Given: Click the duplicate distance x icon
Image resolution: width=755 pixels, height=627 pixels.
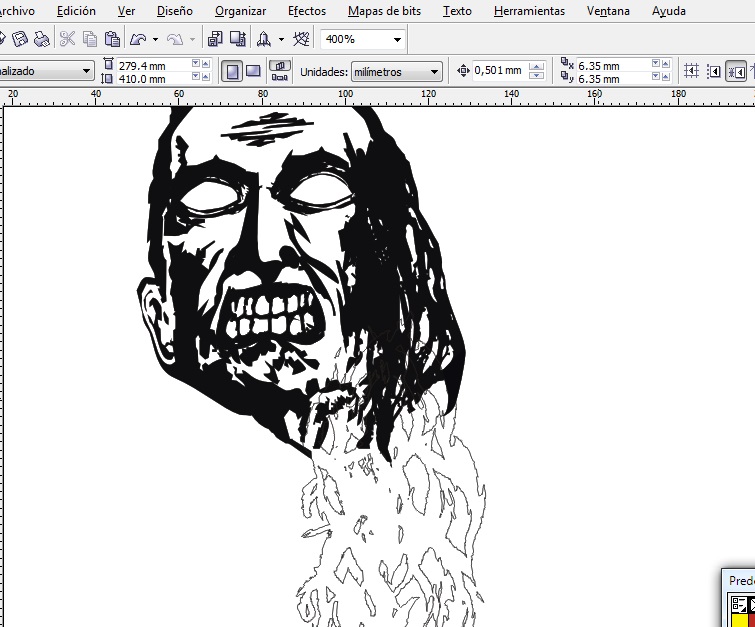Looking at the screenshot, I should [567, 63].
